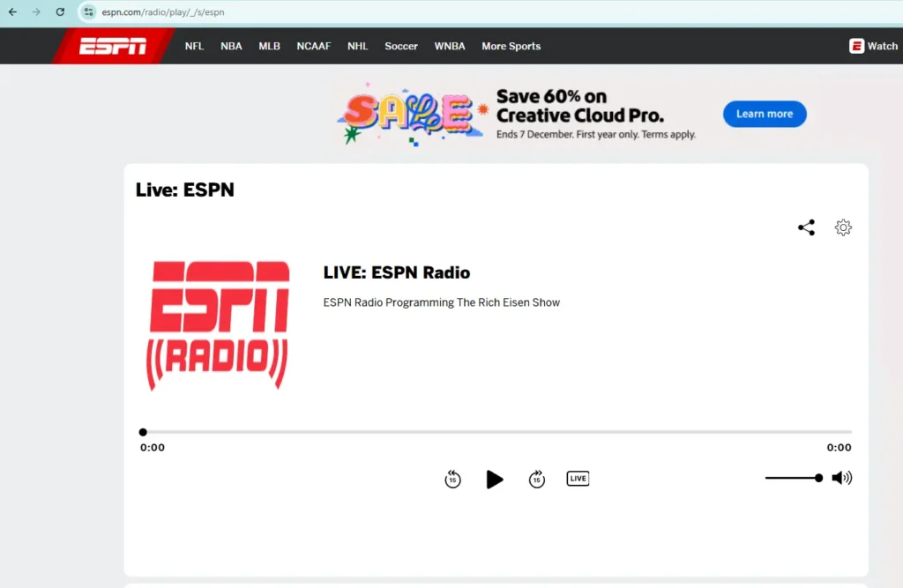Image resolution: width=903 pixels, height=588 pixels.
Task: Open the Soccer section
Action: tap(401, 46)
